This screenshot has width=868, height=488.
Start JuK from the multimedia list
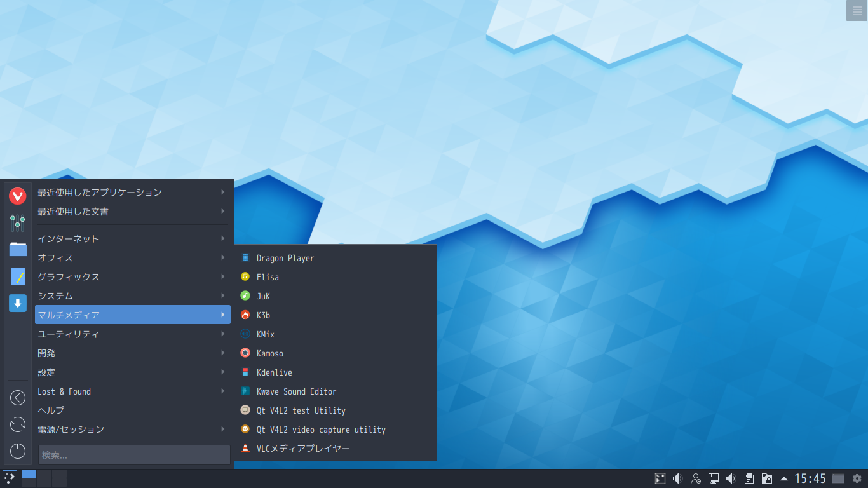336,296
